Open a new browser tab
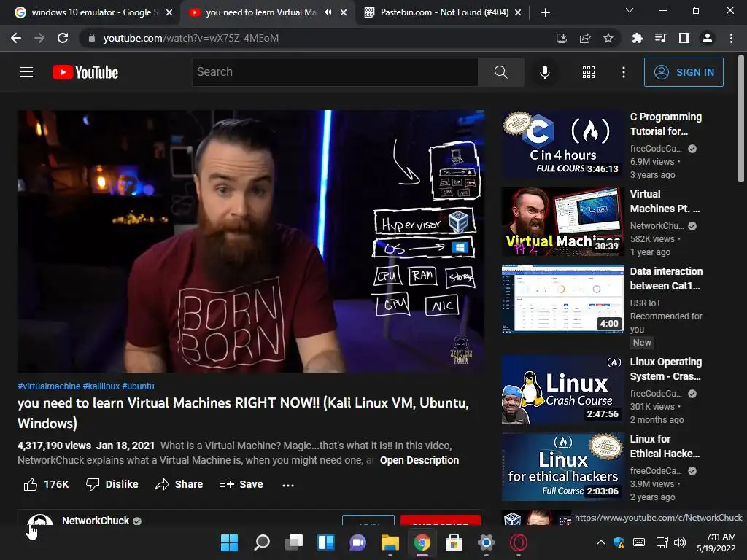The image size is (747, 560). [546, 12]
